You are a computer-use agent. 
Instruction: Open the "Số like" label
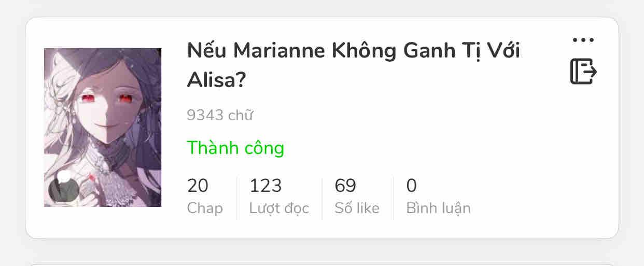357,208
